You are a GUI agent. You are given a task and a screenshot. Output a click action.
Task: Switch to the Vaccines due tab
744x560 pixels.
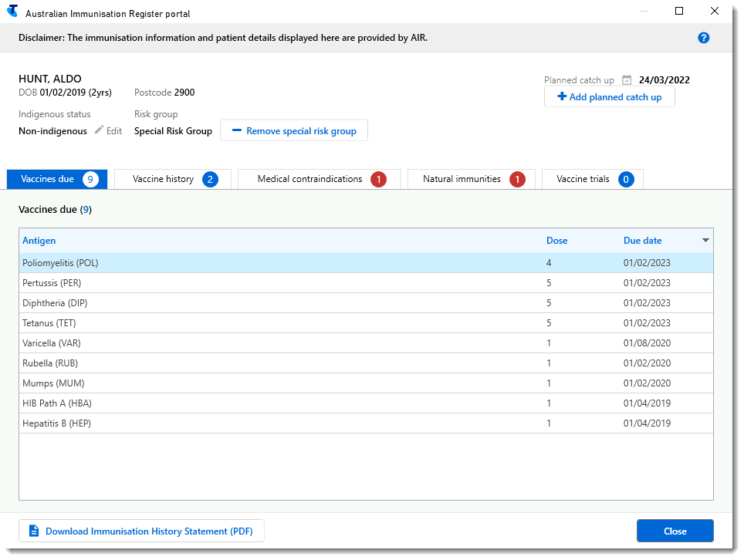point(57,179)
